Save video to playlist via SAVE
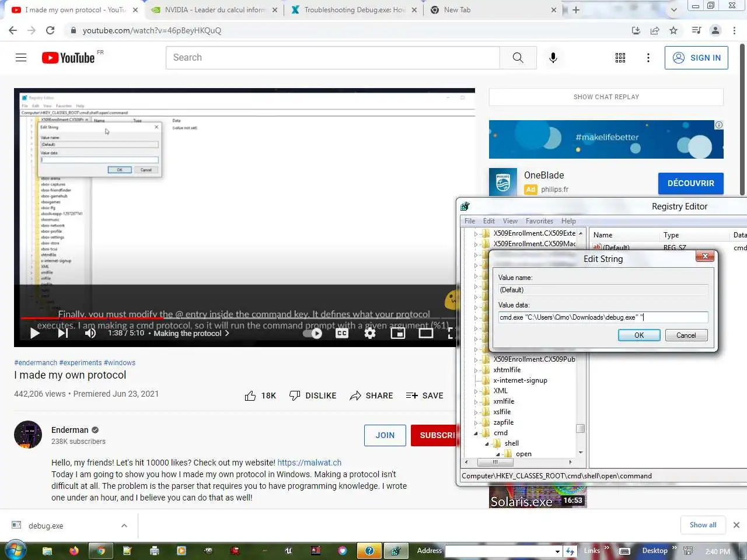The width and height of the screenshot is (747, 560). pyautogui.click(x=424, y=395)
